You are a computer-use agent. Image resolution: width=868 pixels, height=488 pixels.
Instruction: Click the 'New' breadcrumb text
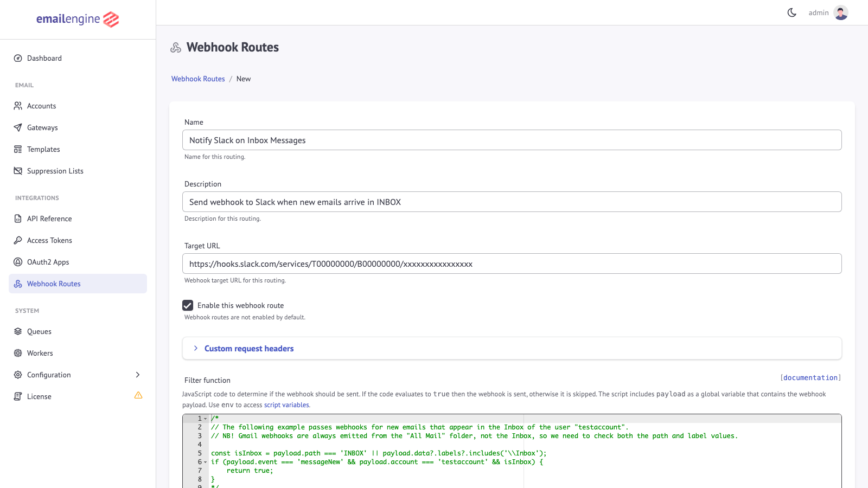(x=244, y=79)
